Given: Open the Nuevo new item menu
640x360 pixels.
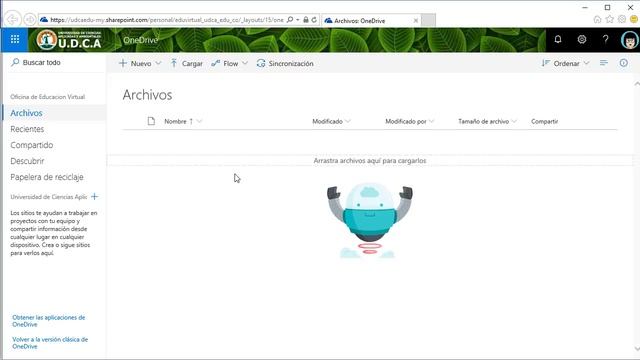Looking at the screenshot, I should [x=140, y=64].
